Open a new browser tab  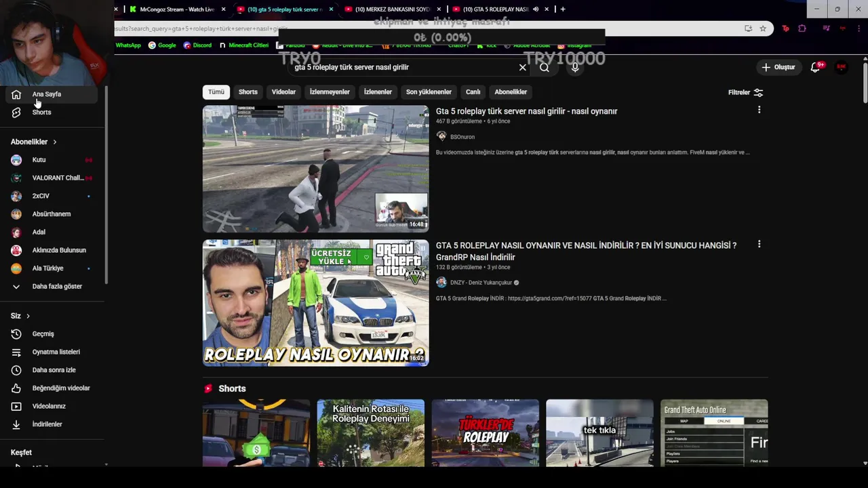[563, 9]
